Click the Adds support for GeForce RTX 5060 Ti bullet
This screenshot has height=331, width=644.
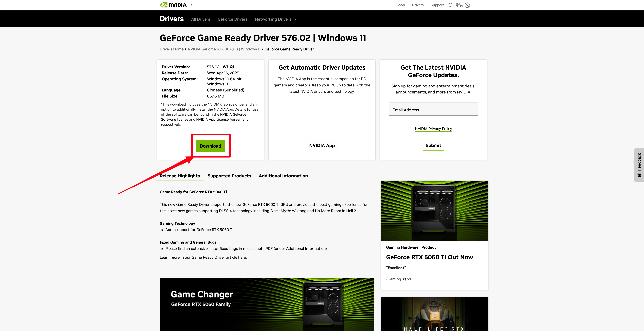click(199, 230)
